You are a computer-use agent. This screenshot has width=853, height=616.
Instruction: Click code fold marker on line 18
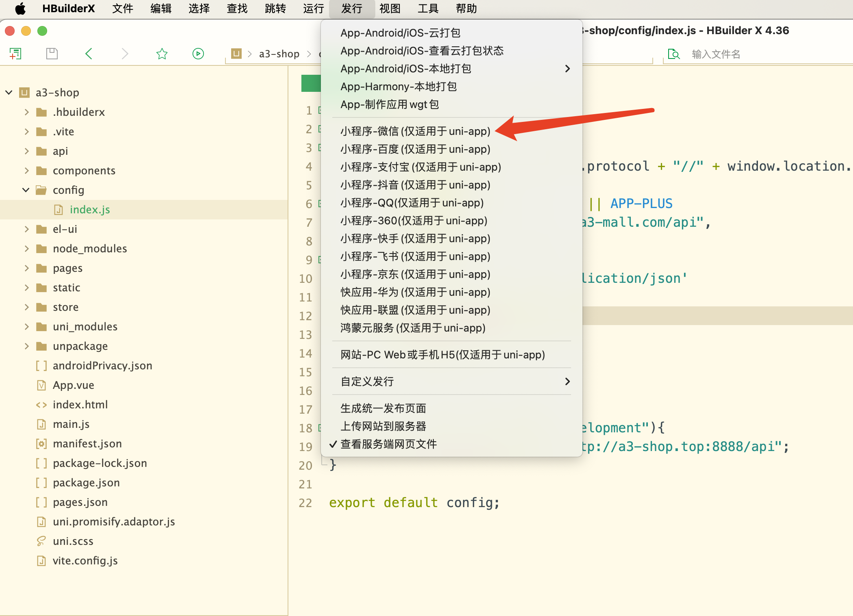tap(320, 428)
